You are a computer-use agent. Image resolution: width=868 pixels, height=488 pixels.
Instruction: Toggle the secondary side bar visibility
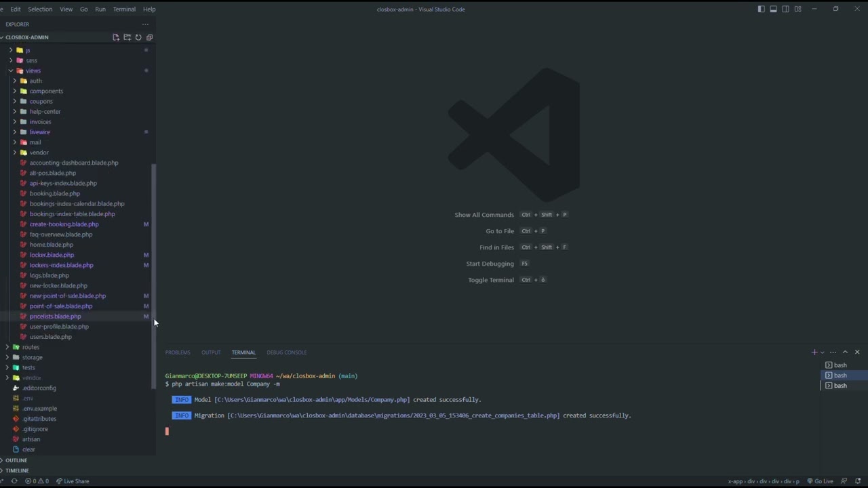[x=786, y=9]
